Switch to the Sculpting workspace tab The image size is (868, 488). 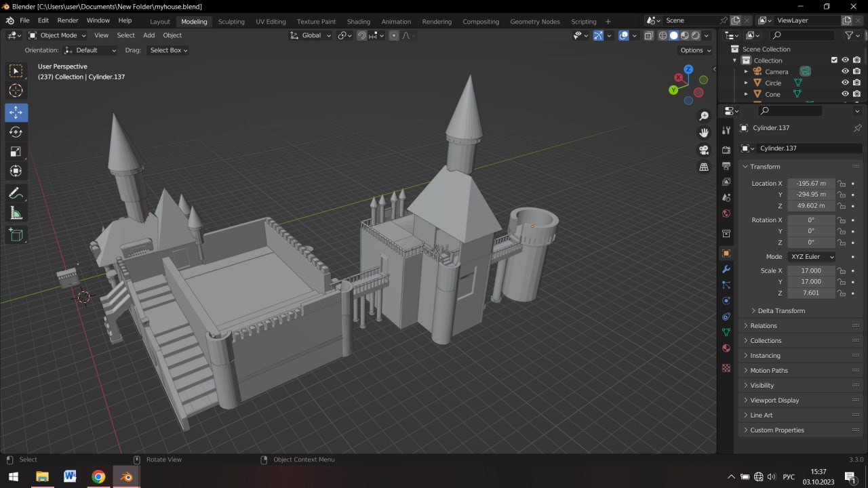[231, 21]
